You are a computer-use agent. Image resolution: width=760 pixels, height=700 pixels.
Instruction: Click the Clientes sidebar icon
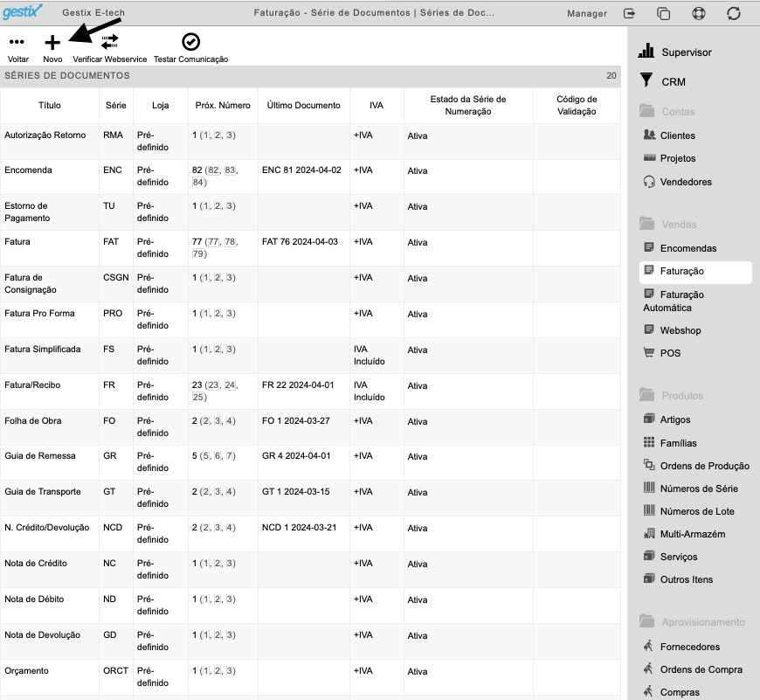point(649,135)
